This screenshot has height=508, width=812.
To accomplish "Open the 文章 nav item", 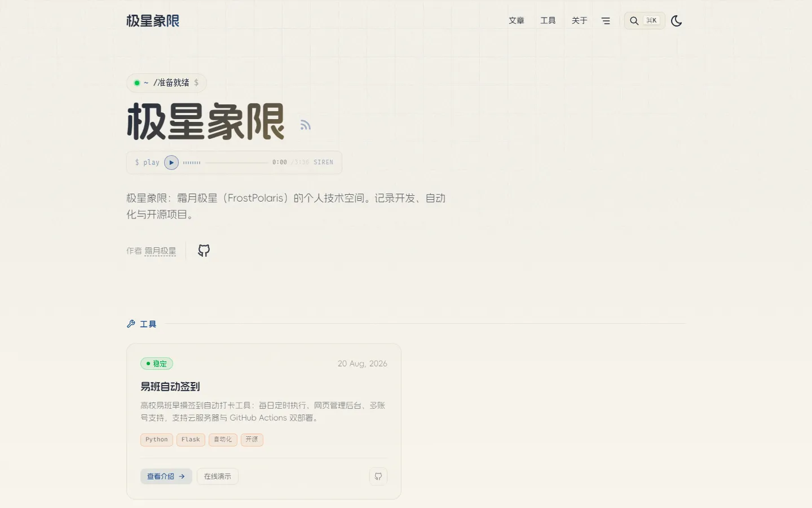I will (x=517, y=21).
